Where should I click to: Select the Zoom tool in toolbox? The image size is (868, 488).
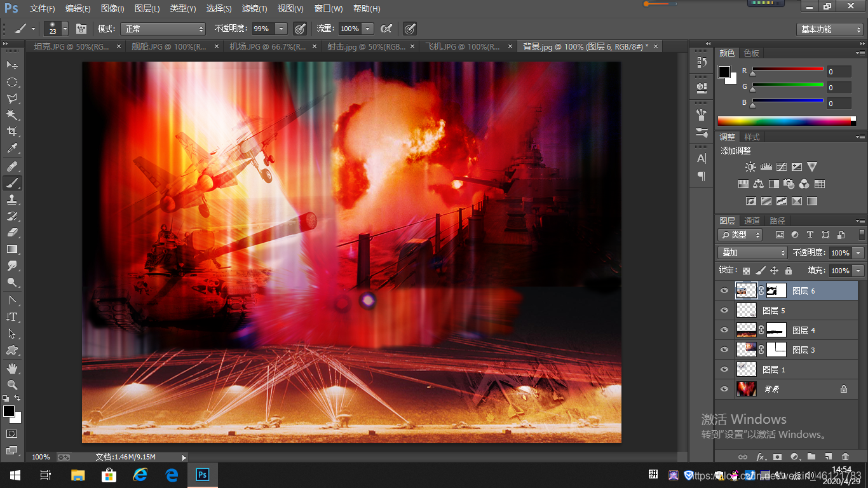click(12, 384)
